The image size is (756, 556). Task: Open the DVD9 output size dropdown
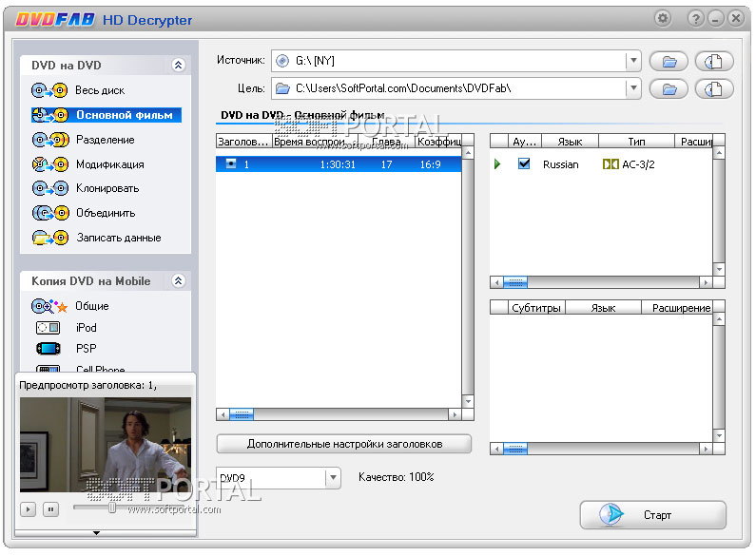[333, 478]
